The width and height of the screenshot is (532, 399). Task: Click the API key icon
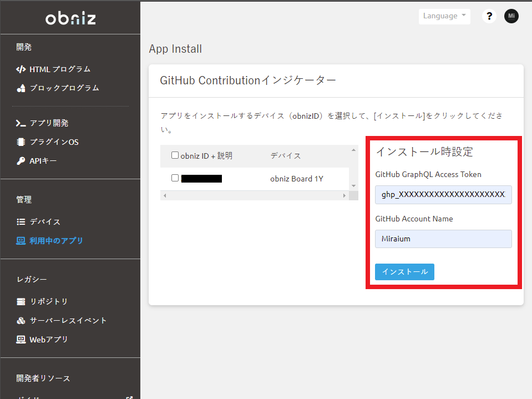pyautogui.click(x=21, y=161)
